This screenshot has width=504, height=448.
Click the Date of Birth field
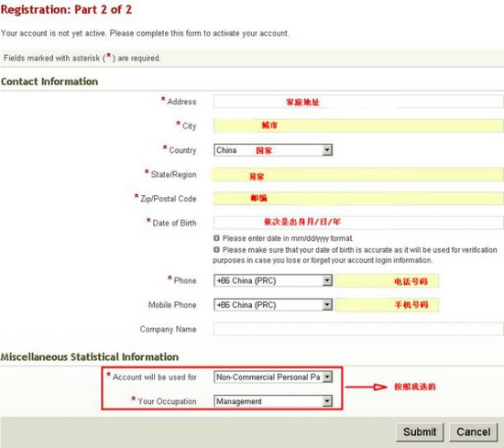click(358, 223)
